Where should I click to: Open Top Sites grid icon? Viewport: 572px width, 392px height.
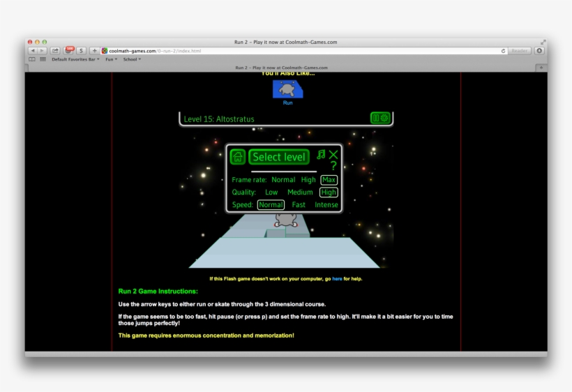[x=43, y=59]
